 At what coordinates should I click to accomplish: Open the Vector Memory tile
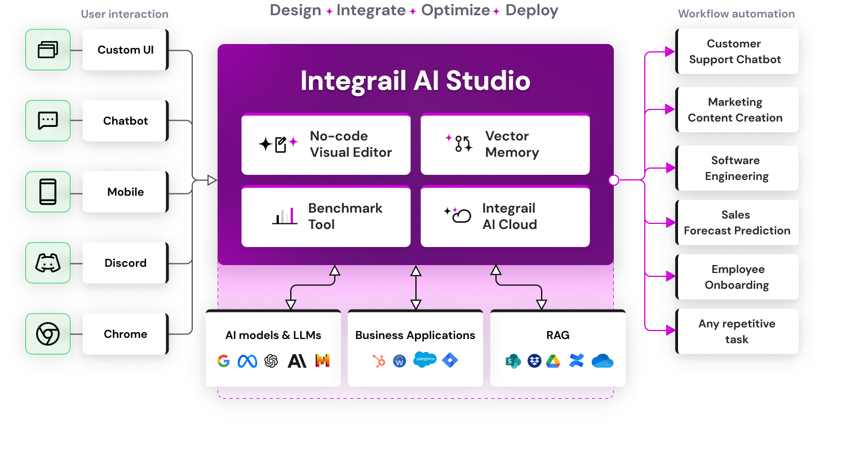click(x=505, y=144)
